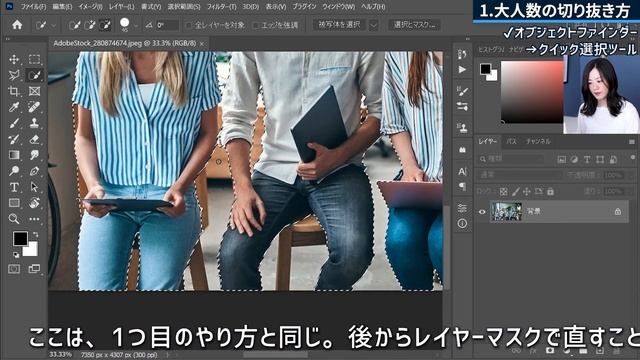Click the toolbar foreground color swatch
The image size is (640, 360).
[x=20, y=239]
